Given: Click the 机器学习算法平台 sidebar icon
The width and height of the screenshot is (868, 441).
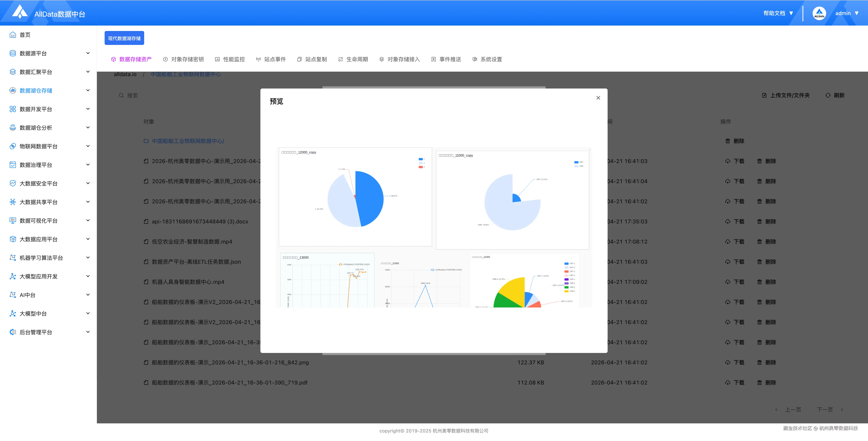Looking at the screenshot, I should 13,257.
